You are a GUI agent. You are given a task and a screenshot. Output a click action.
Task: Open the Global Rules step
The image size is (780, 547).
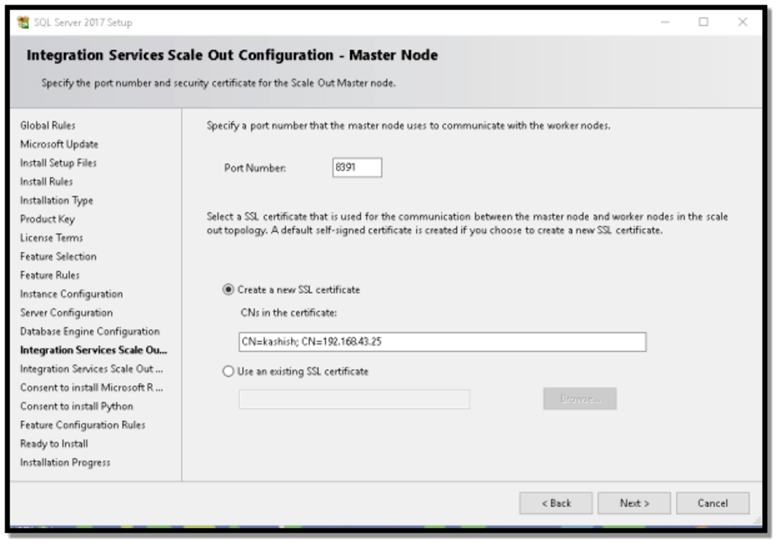pyautogui.click(x=48, y=125)
